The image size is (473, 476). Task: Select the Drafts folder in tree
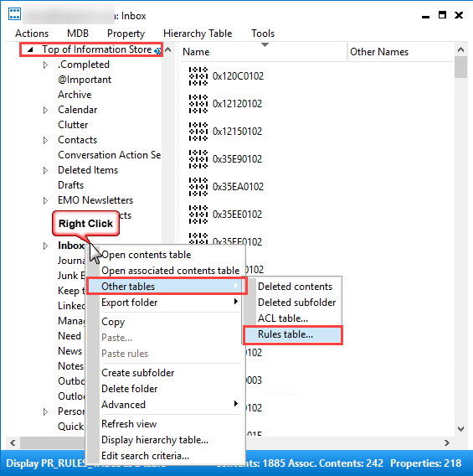[x=70, y=185]
